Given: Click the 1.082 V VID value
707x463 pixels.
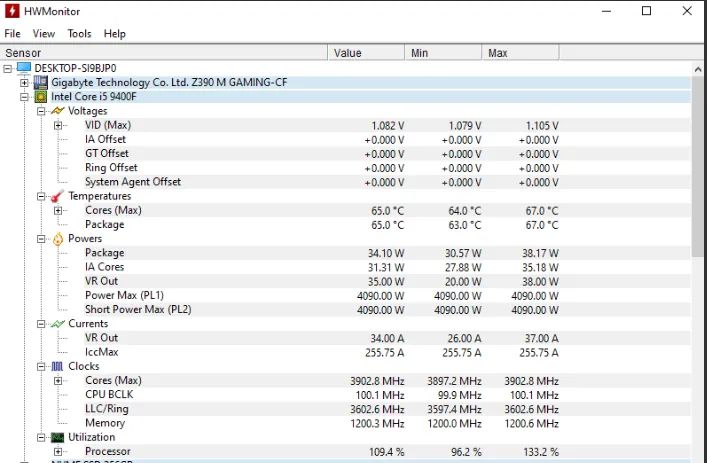Looking at the screenshot, I should (x=388, y=126).
